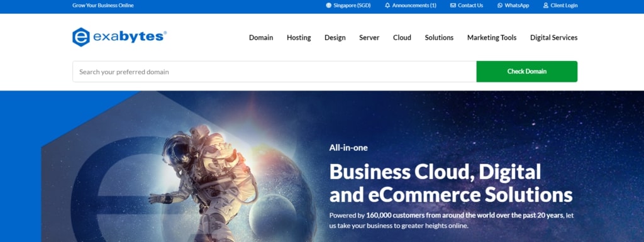Image resolution: width=644 pixels, height=242 pixels.
Task: Click the bell icon beside Announcements
Action: [387, 5]
